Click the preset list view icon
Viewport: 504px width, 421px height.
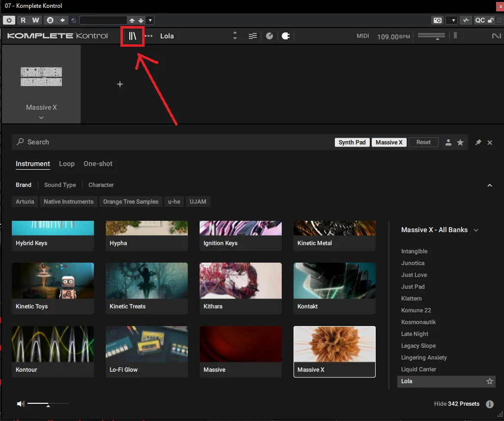(253, 36)
